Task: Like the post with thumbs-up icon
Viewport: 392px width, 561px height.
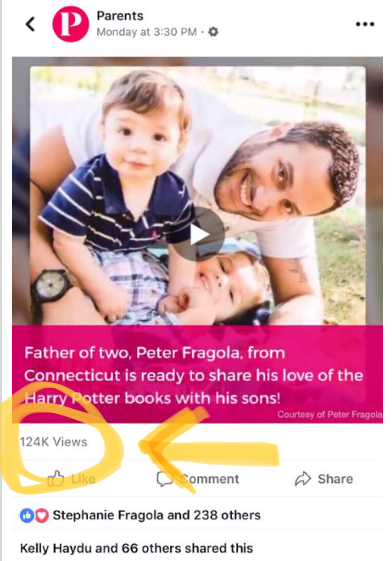Action: 56,478
